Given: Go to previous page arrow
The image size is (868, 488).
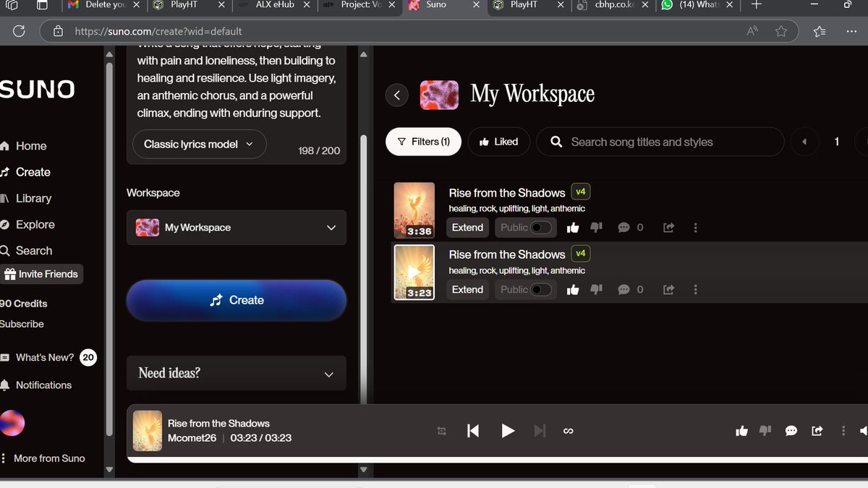Looking at the screenshot, I should tap(804, 142).
